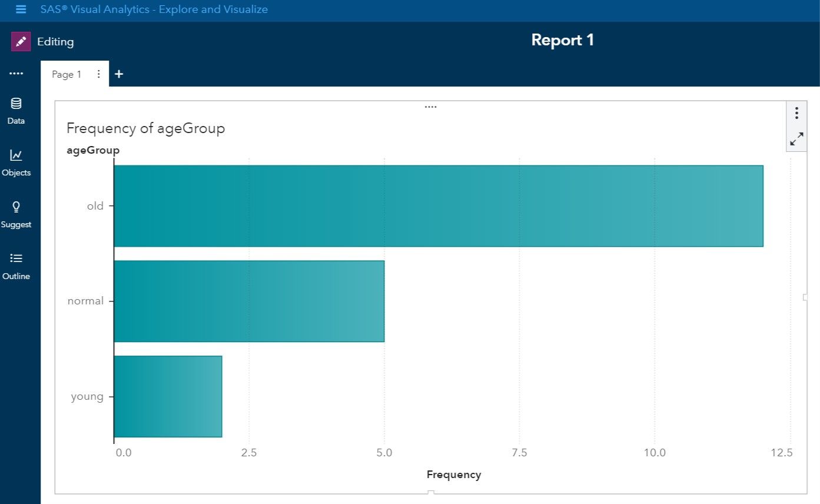Select the normal age group bar
Screen dimensions: 820x504
click(247, 300)
